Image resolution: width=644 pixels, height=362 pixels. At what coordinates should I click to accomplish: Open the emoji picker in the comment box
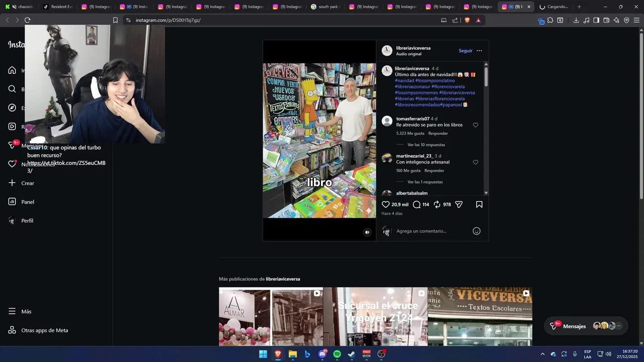(476, 231)
